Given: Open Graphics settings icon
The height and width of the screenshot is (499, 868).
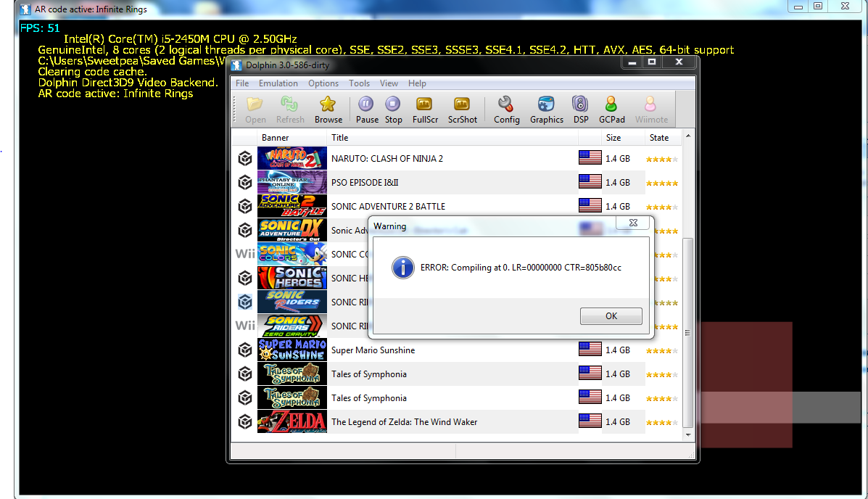Looking at the screenshot, I should pos(546,104).
